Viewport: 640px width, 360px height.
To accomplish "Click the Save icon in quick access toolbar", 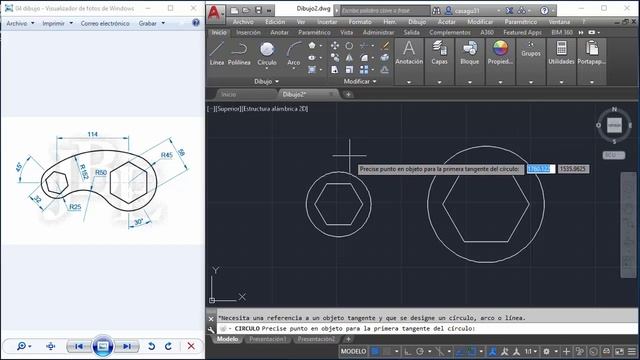I will [258, 10].
